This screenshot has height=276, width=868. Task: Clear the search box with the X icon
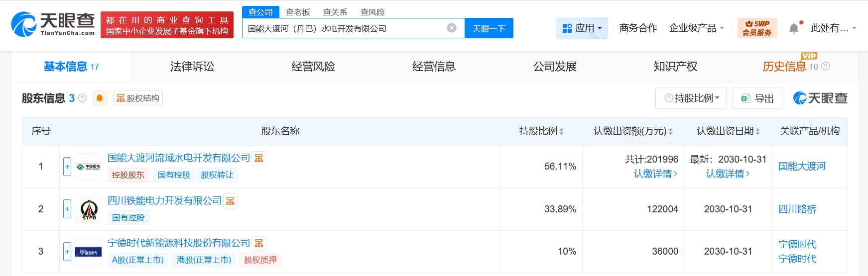click(452, 28)
